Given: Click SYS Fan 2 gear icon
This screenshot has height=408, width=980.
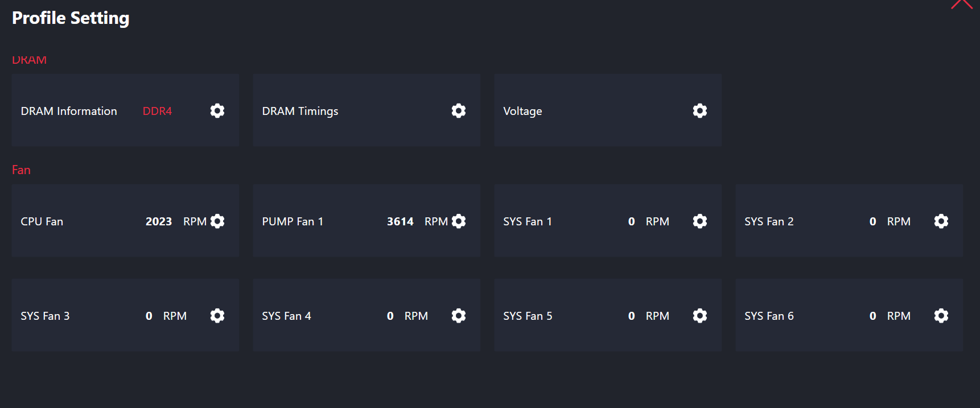Looking at the screenshot, I should pos(941,221).
